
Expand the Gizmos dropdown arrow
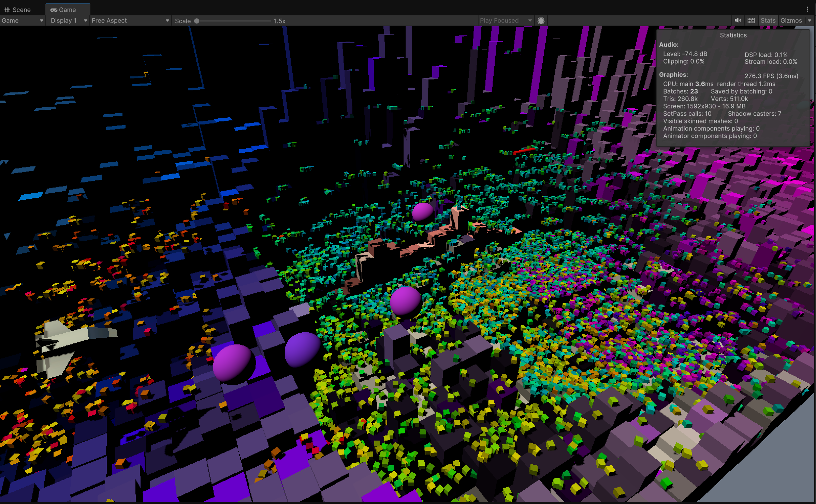(x=810, y=20)
